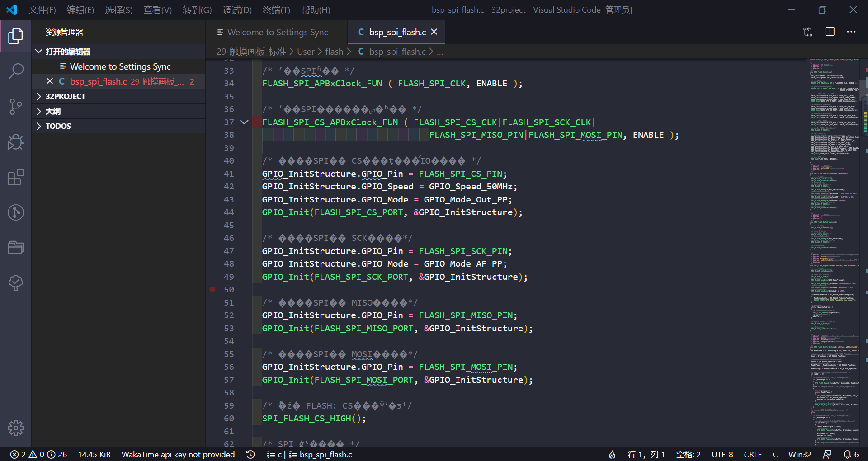Go to line via 行 1, 列 1

click(x=646, y=454)
